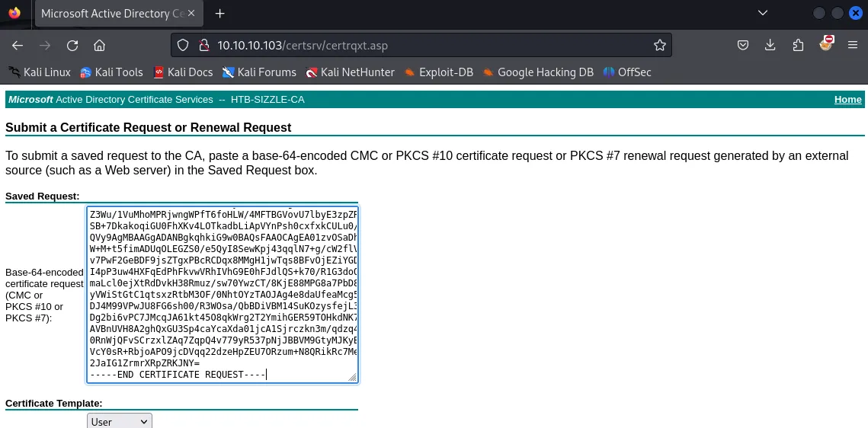This screenshot has width=868, height=428.
Task: Click the browser back arrow button
Action: click(x=18, y=46)
